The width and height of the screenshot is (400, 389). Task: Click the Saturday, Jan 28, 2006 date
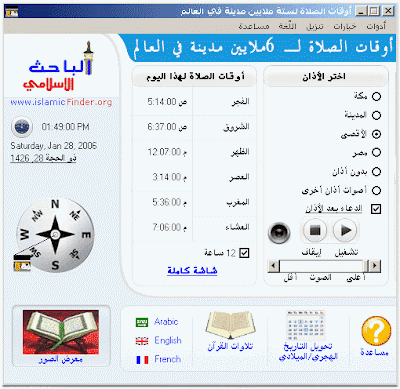[x=53, y=146]
